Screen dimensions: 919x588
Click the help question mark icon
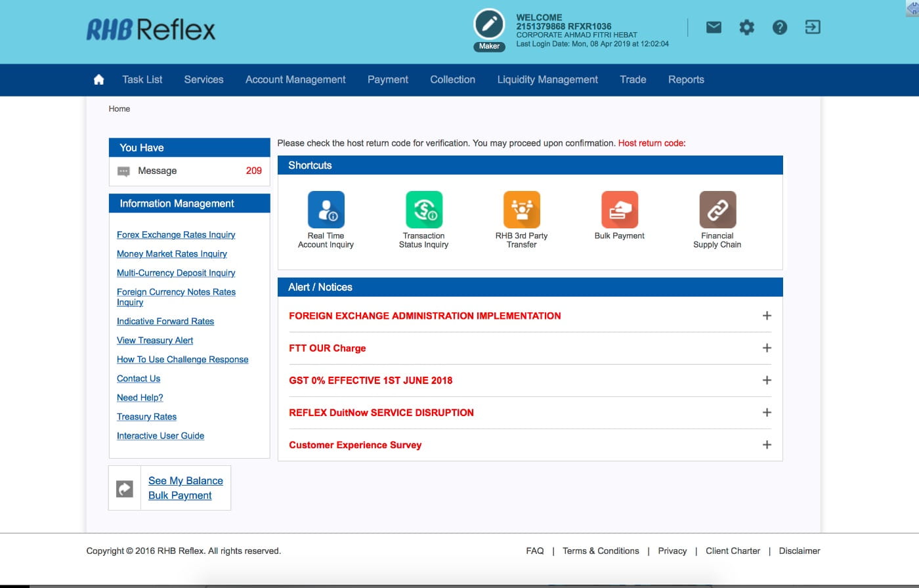[779, 27]
